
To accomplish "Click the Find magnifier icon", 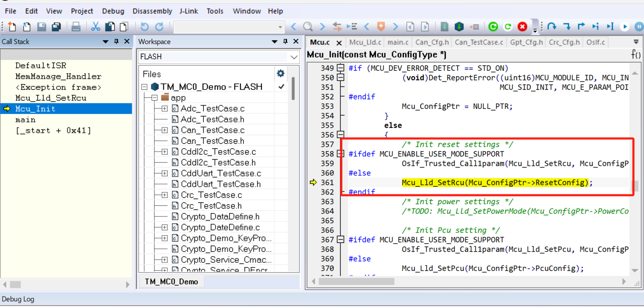I will tap(308, 27).
